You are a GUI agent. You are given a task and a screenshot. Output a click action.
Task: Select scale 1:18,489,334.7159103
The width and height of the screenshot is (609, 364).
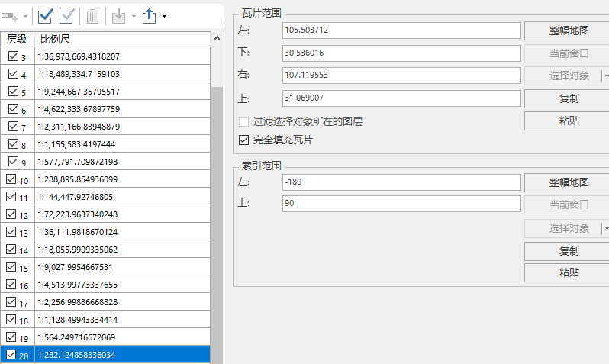tap(122, 74)
